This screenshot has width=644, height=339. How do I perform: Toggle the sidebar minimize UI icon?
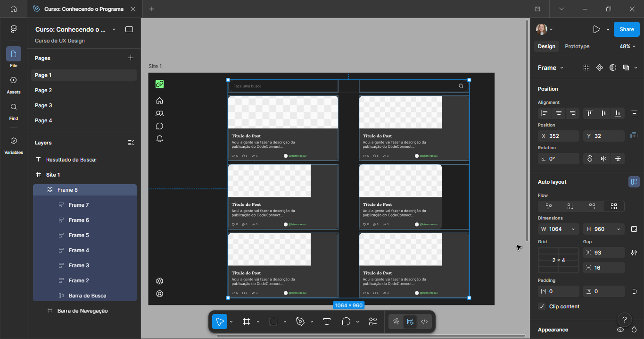[x=129, y=29]
